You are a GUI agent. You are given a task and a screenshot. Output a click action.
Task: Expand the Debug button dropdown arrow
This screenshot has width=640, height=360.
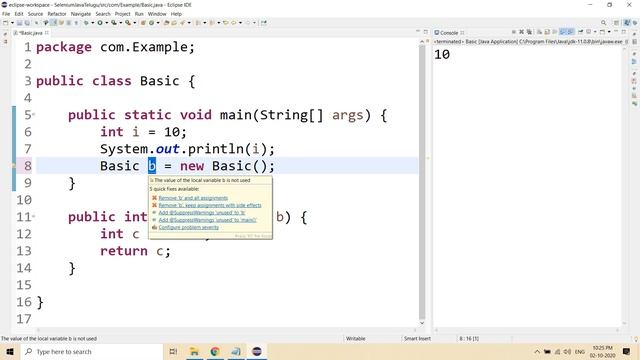click(93, 23)
